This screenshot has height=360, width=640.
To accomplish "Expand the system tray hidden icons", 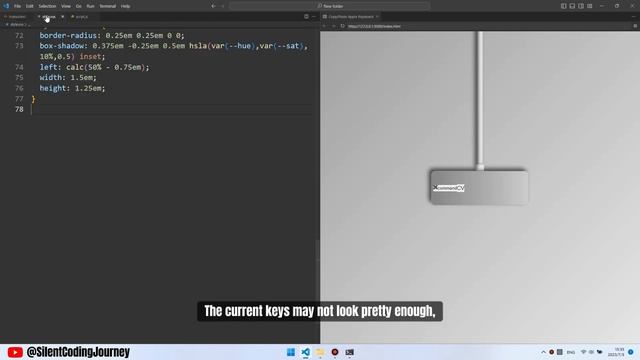I will 543,352.
